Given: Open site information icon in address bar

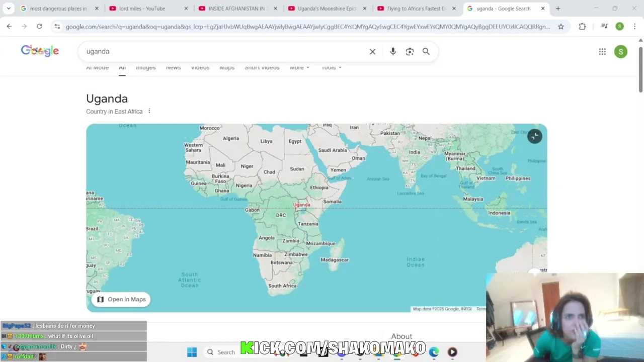Looking at the screenshot, I should point(57,26).
